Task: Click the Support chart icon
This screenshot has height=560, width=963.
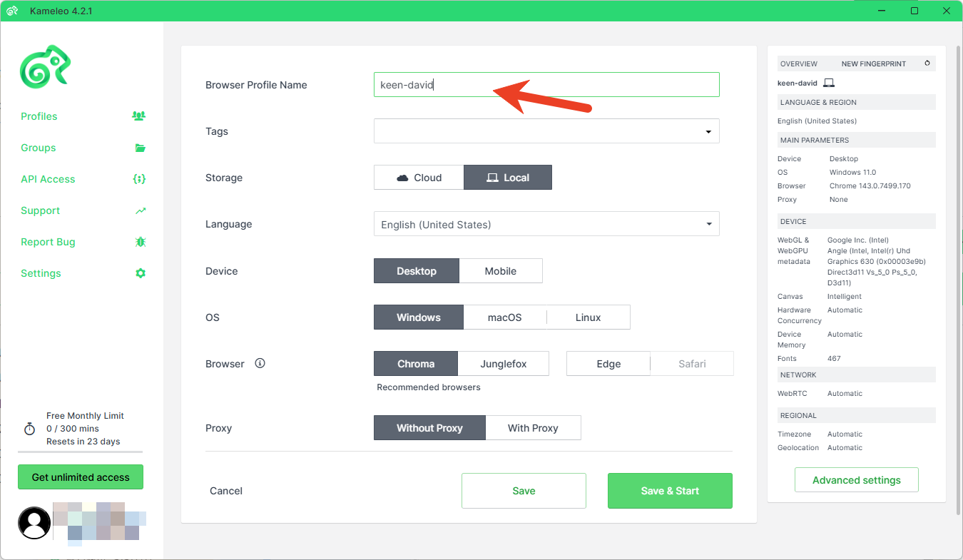Action: coord(141,210)
